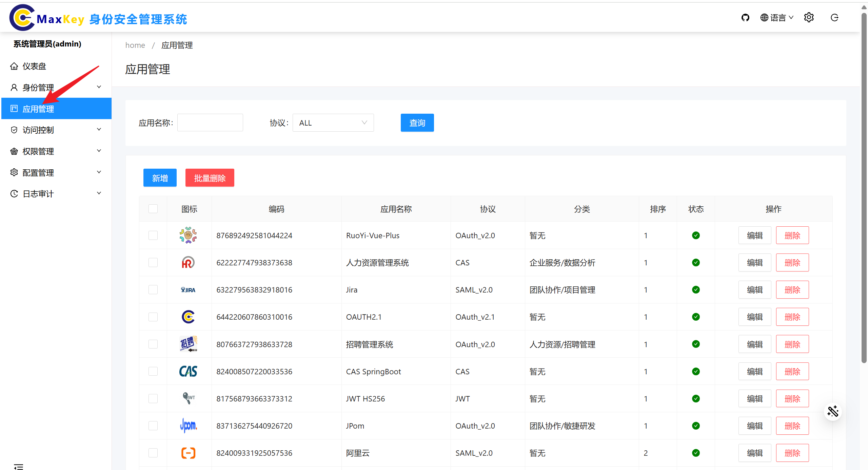Select the 仪表盘 dashboard icon
The image size is (868, 470).
coord(14,66)
